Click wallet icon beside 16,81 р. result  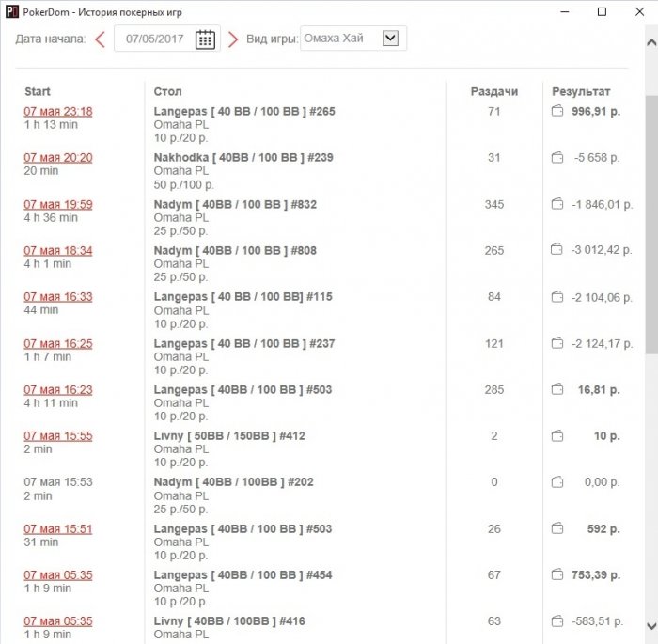(556, 389)
